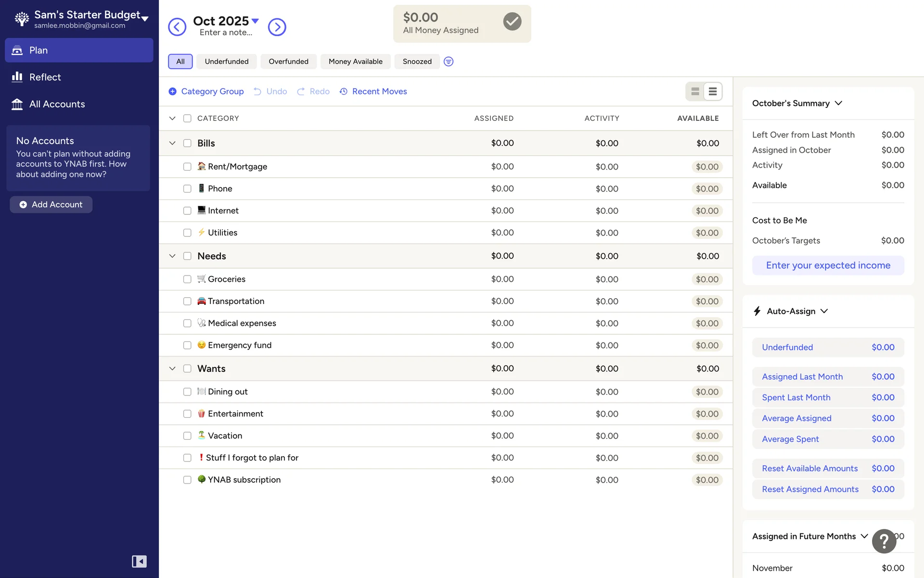
Task: Select the Underfunded filter tab
Action: point(226,62)
